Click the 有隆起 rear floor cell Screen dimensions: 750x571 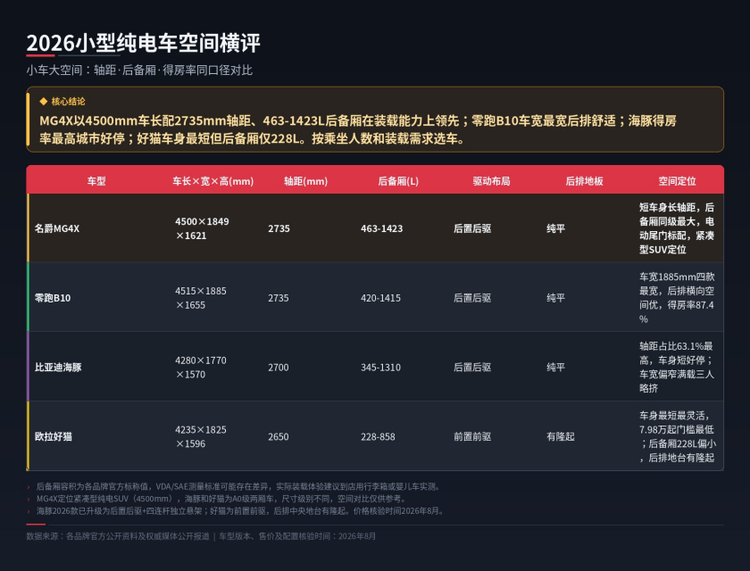(561, 437)
